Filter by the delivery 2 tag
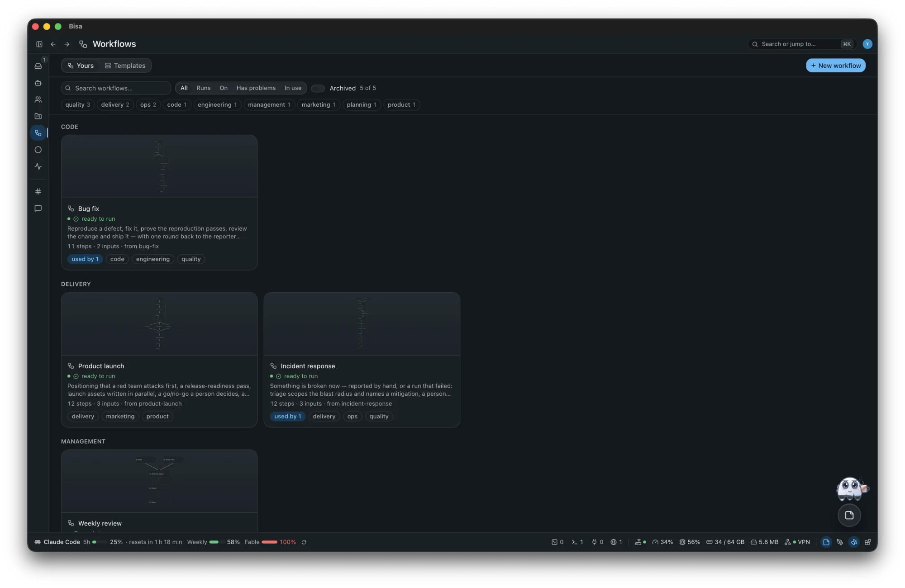This screenshot has height=588, width=905. (x=115, y=105)
